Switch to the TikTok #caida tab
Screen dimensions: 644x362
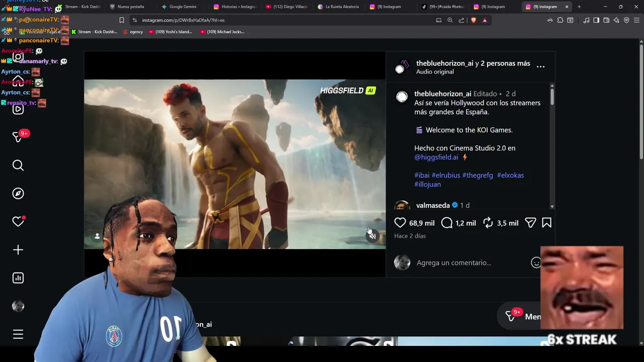click(x=443, y=7)
